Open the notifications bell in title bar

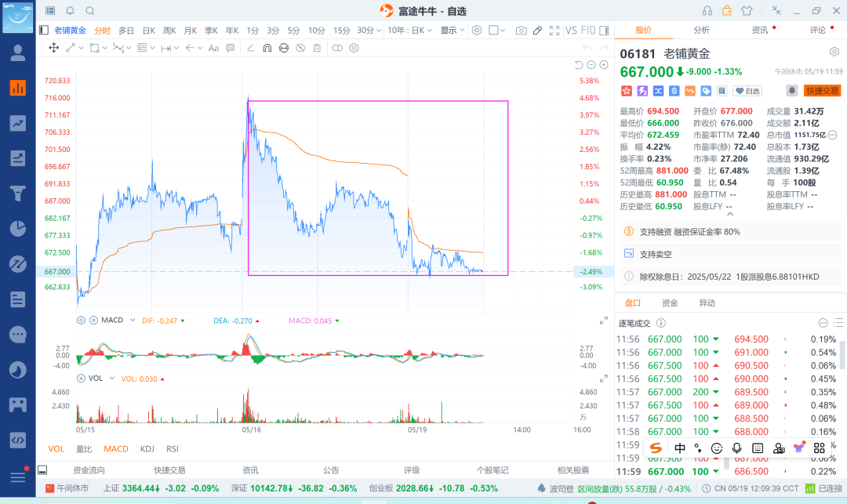71,10
